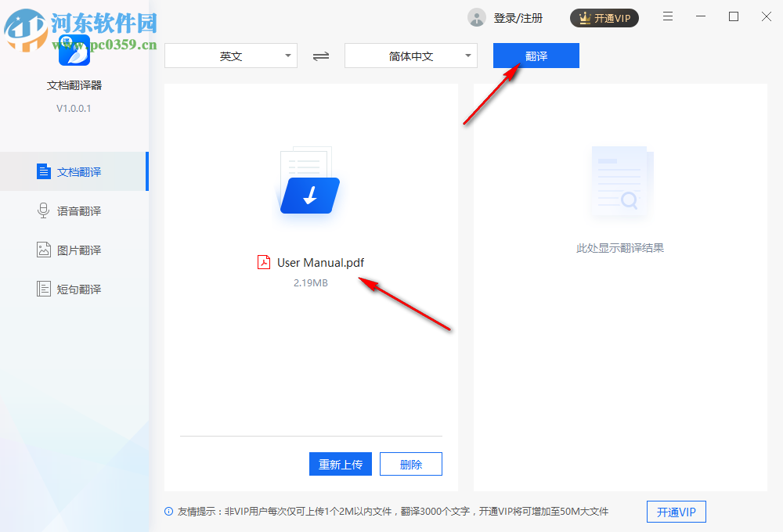
Task: Open the 简体中文 target language dropdown
Action: pos(410,56)
